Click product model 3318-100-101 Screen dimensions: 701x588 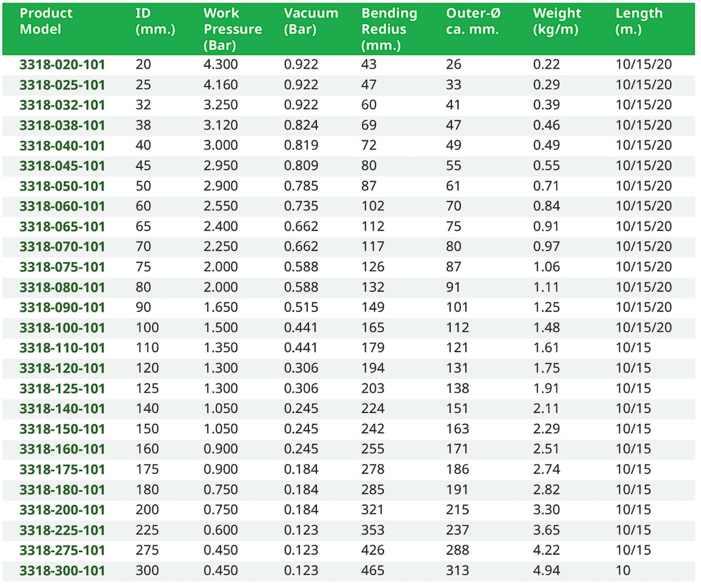click(x=62, y=328)
